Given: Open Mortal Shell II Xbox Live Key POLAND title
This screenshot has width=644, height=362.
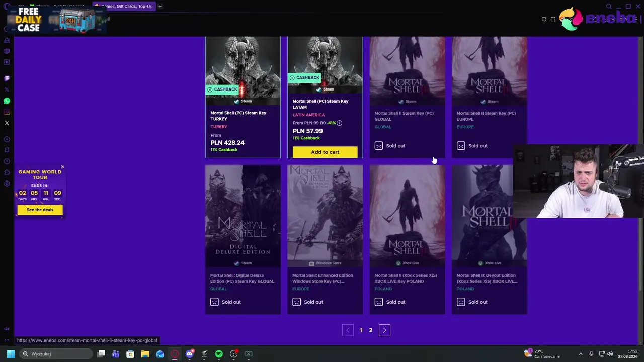Looking at the screenshot, I should pos(406,278).
